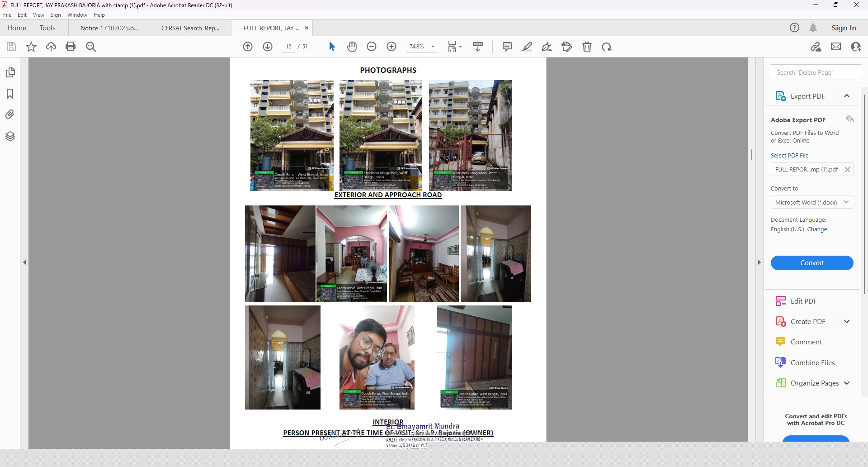Open the Attachments paperclip panel
The height and width of the screenshot is (467, 868).
(x=10, y=114)
